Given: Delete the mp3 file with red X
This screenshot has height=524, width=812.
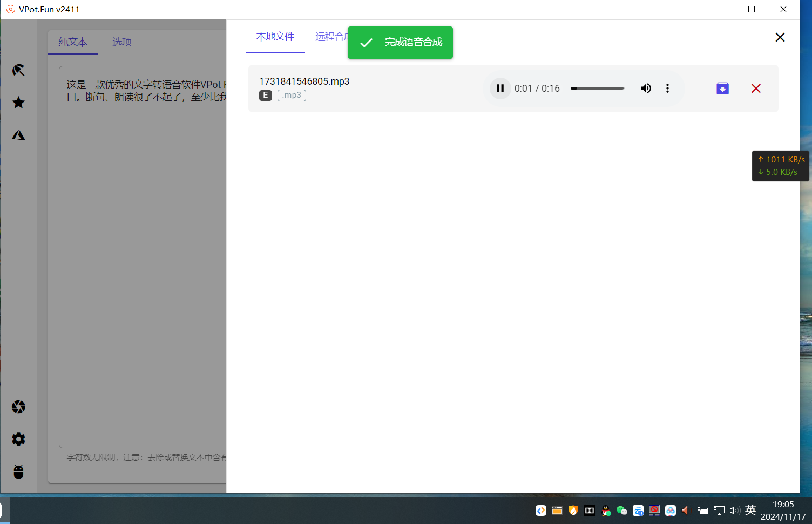Looking at the screenshot, I should point(756,89).
